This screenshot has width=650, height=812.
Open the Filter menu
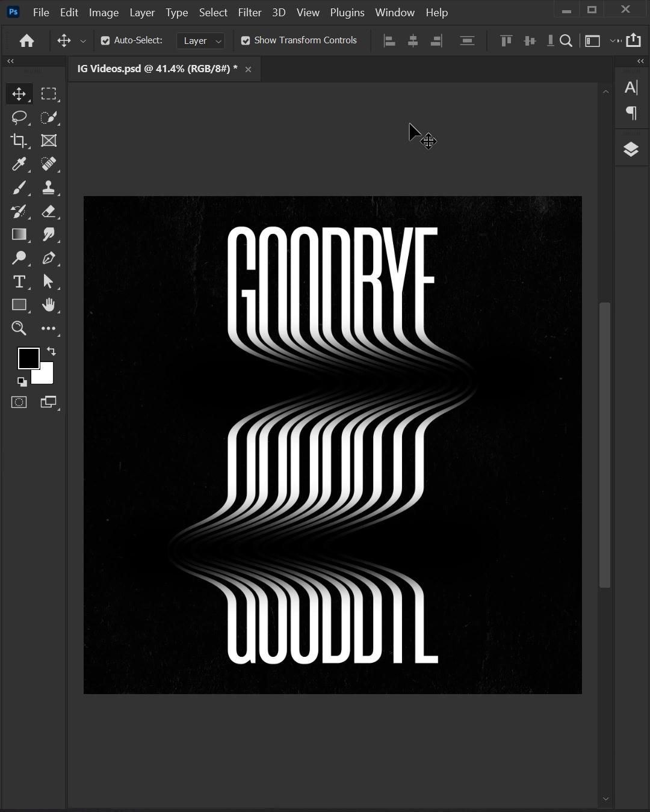249,13
